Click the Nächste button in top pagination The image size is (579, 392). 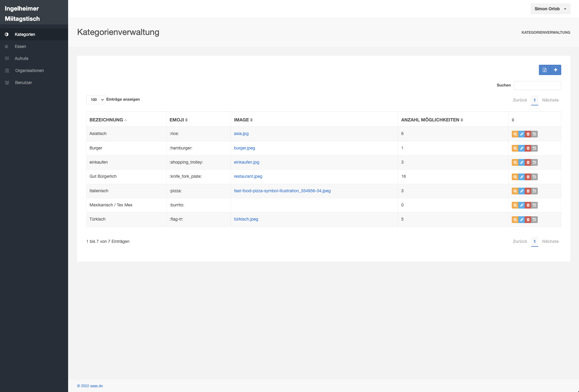pyautogui.click(x=550, y=100)
